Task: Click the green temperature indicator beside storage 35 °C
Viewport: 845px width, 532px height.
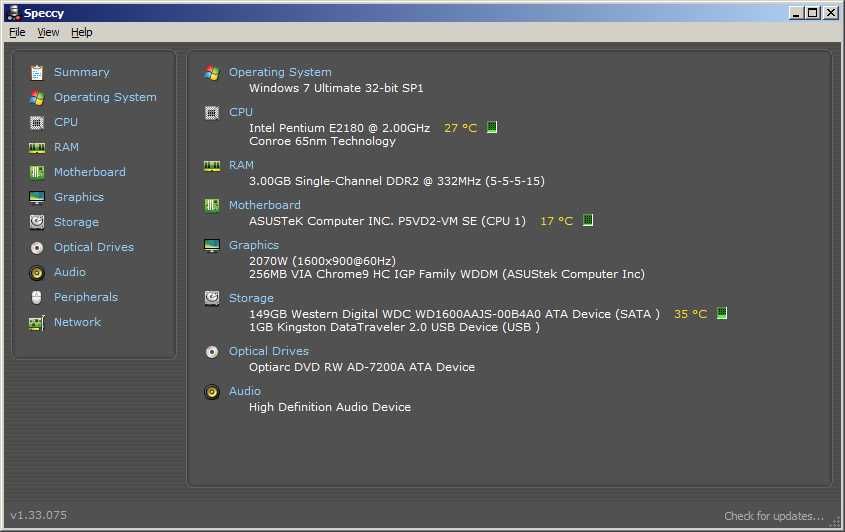Action: [722, 313]
